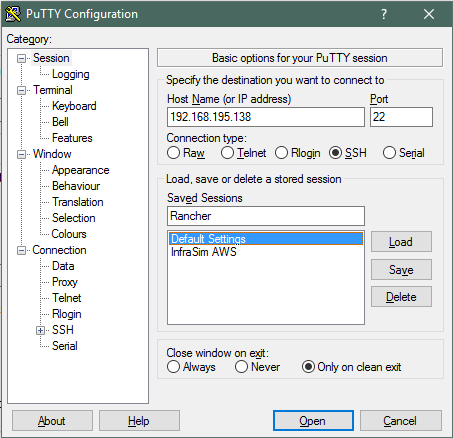Save the Rancher session
The width and height of the screenshot is (453, 438).
(401, 269)
